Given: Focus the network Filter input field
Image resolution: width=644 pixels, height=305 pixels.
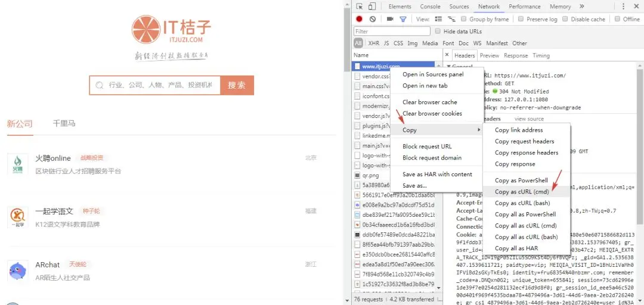Looking at the screenshot, I should point(392,31).
